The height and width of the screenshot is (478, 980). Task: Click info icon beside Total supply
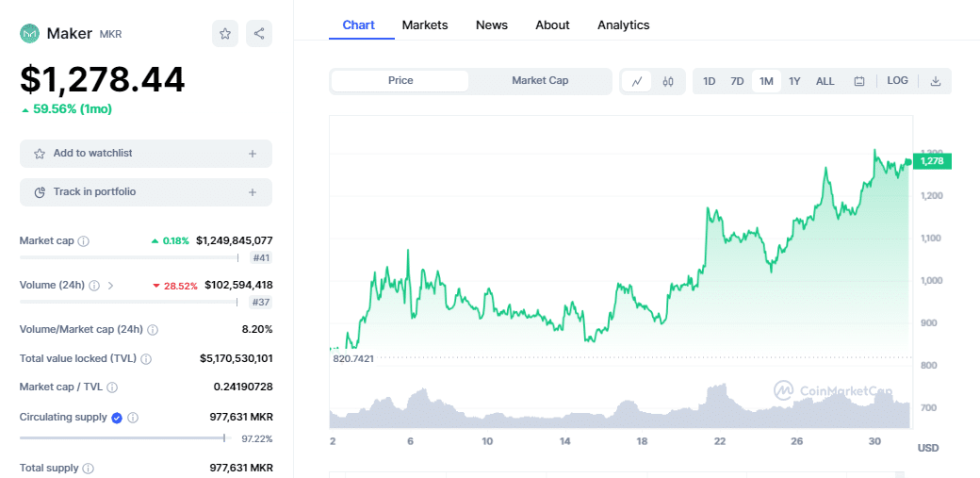[x=89, y=468]
